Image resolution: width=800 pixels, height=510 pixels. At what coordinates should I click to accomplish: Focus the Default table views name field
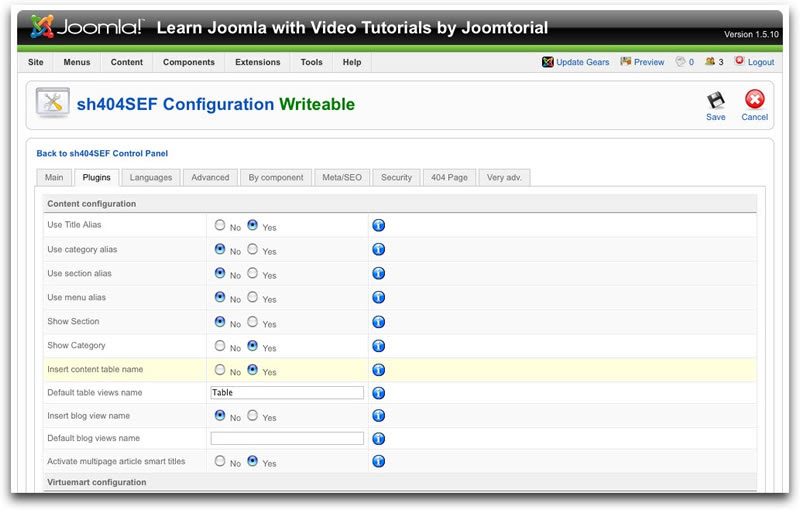coord(287,393)
